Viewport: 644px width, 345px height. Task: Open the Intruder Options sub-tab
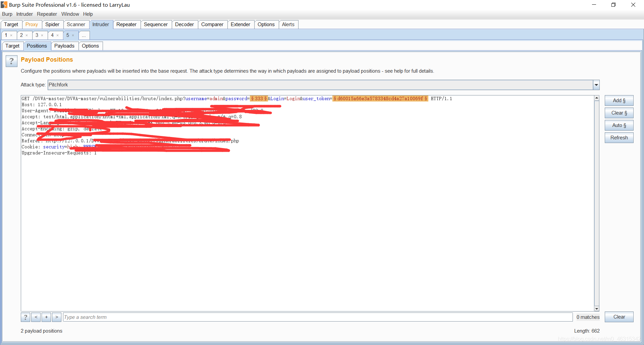(x=90, y=46)
